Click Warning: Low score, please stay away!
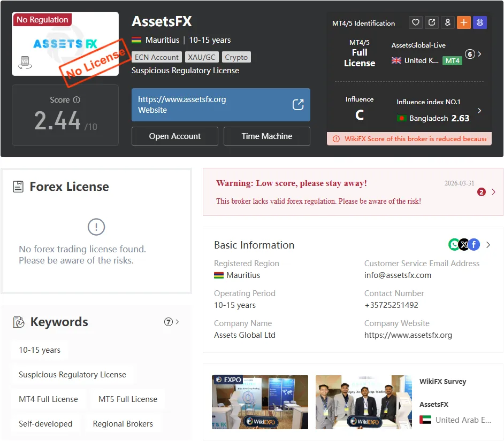Image resolution: width=504 pixels, height=441 pixels. point(291,183)
